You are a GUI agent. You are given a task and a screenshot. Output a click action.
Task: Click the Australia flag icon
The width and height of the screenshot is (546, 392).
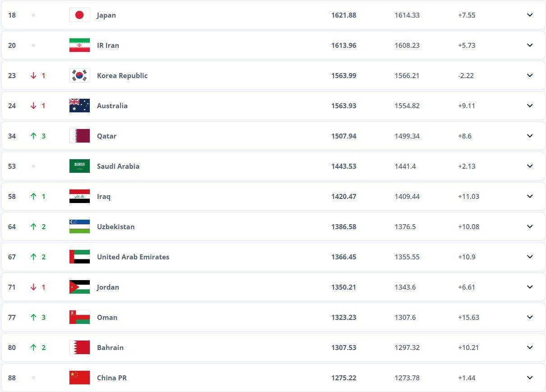tap(79, 106)
